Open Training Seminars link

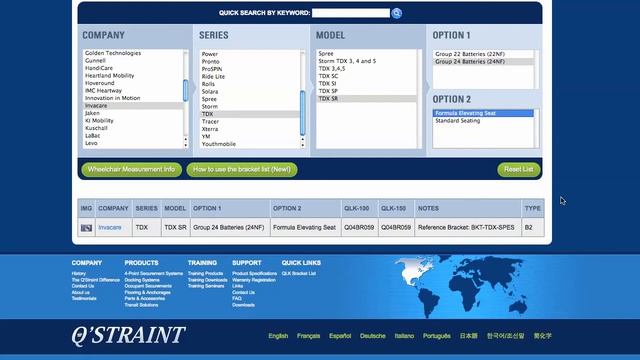tap(206, 286)
